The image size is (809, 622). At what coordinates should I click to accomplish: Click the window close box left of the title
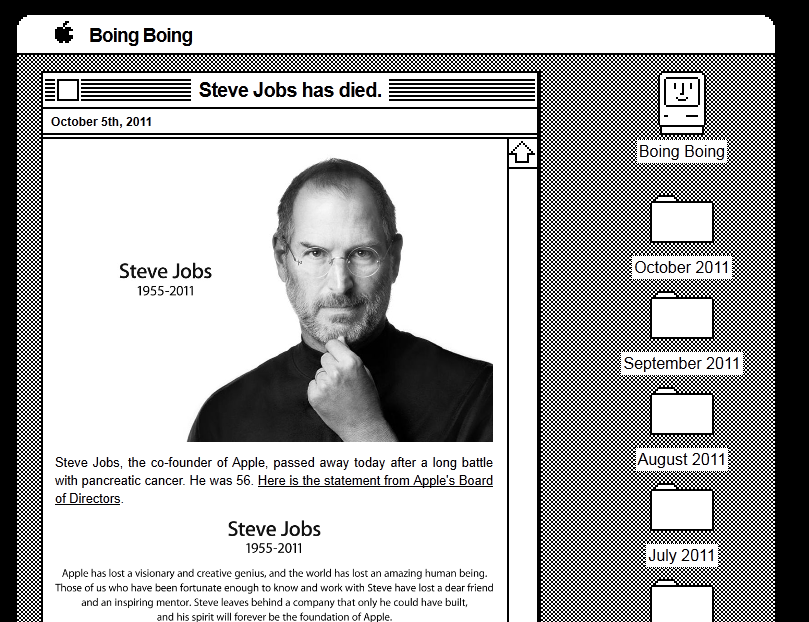[x=68, y=90]
